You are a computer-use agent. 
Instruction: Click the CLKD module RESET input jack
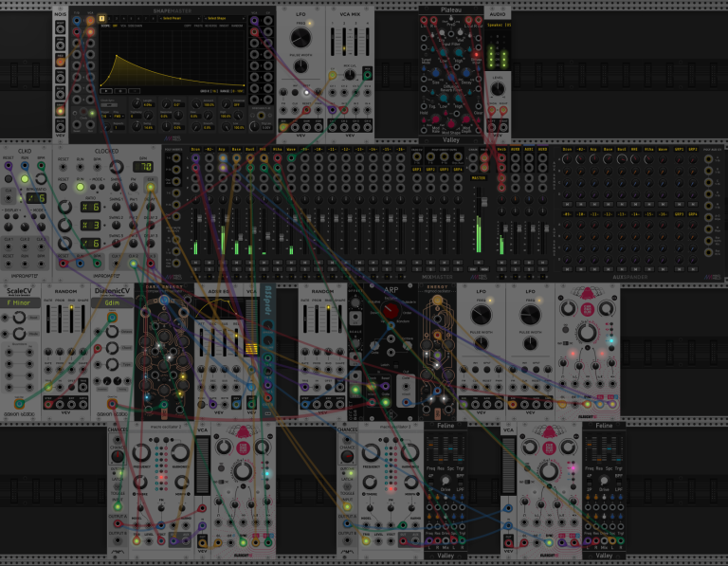point(9,165)
